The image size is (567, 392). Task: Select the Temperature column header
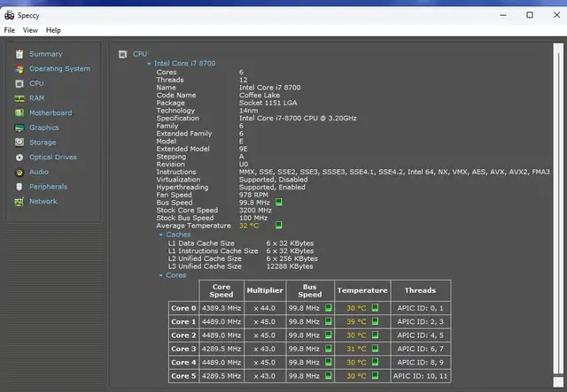362,290
